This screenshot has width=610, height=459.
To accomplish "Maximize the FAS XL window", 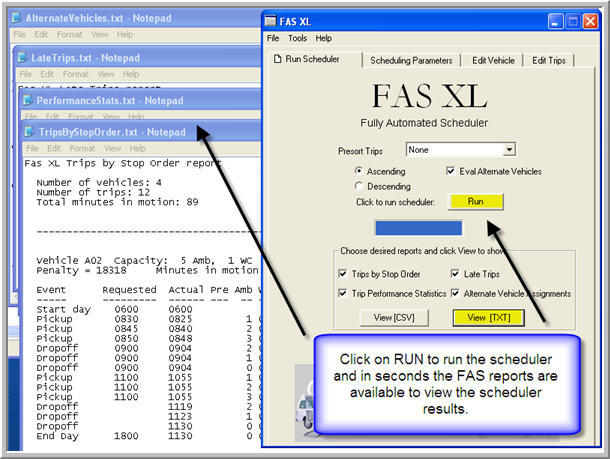I will (573, 21).
